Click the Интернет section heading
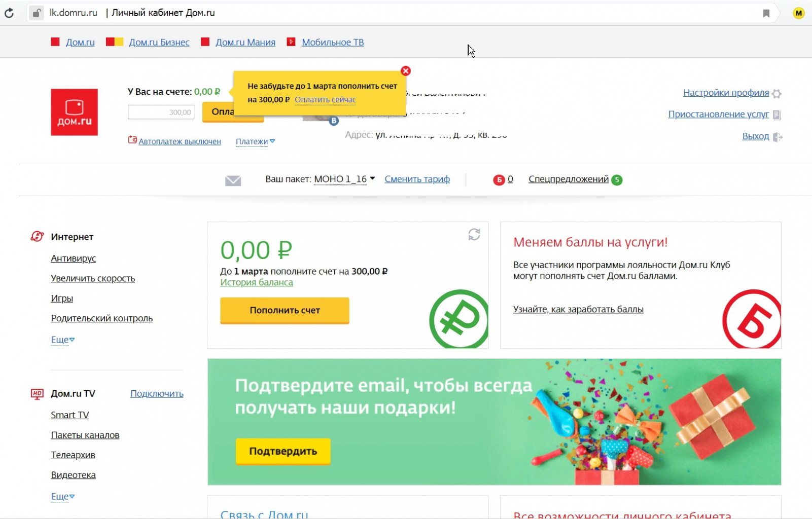 (x=72, y=237)
